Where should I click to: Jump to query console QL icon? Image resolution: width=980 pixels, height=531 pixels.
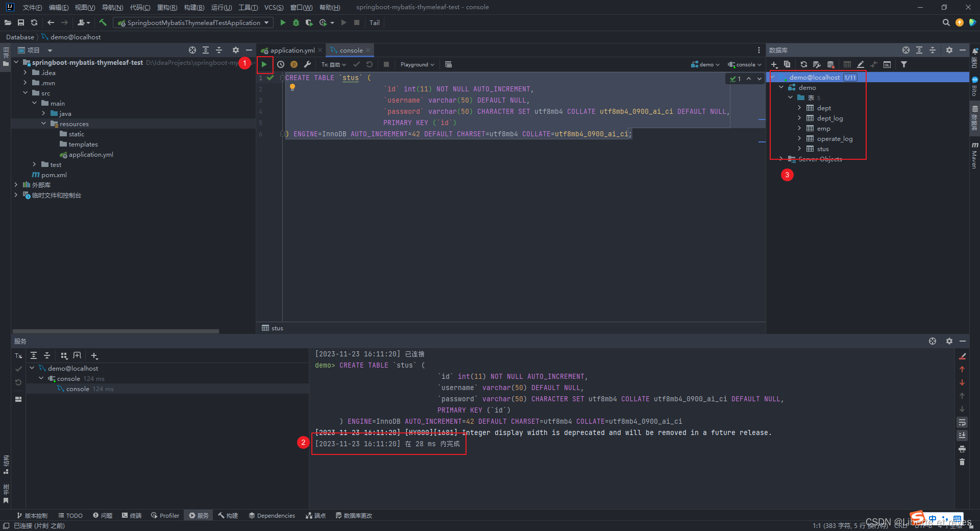click(x=887, y=64)
